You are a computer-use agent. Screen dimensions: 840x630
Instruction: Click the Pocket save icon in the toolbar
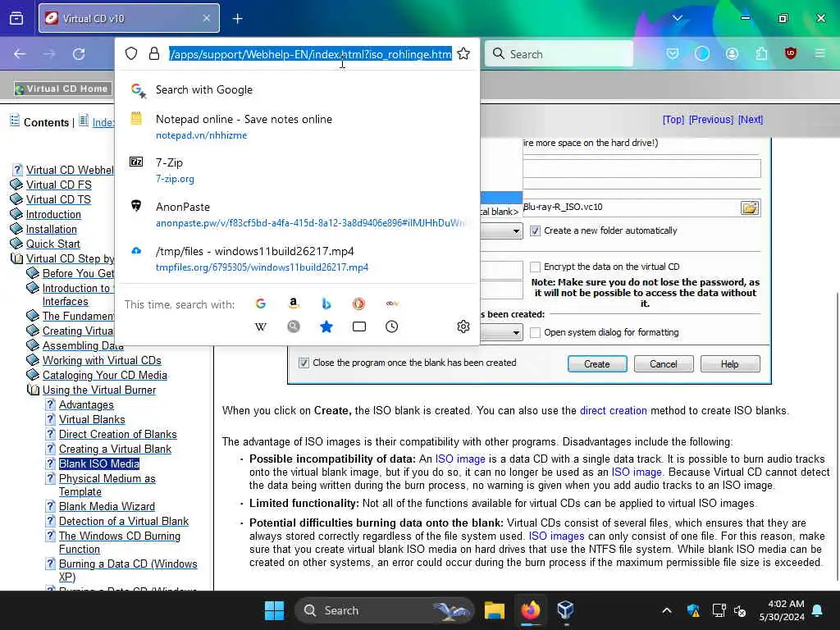(673, 53)
